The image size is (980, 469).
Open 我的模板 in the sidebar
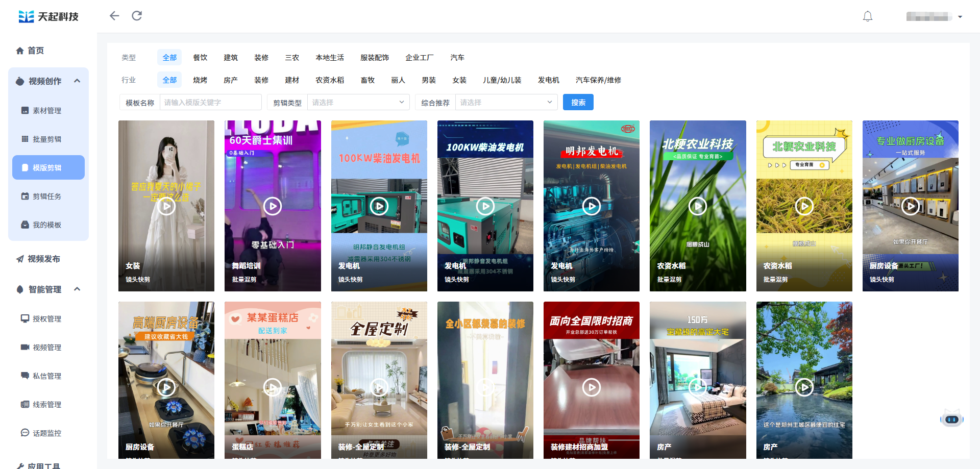(x=47, y=225)
